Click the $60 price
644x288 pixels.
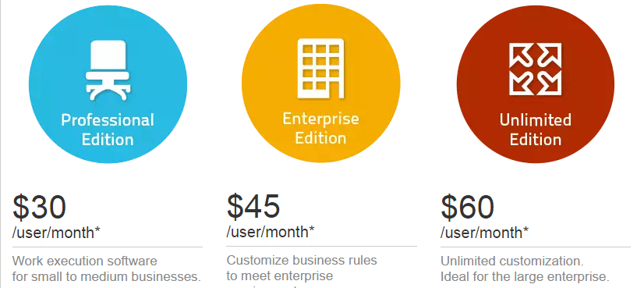467,207
